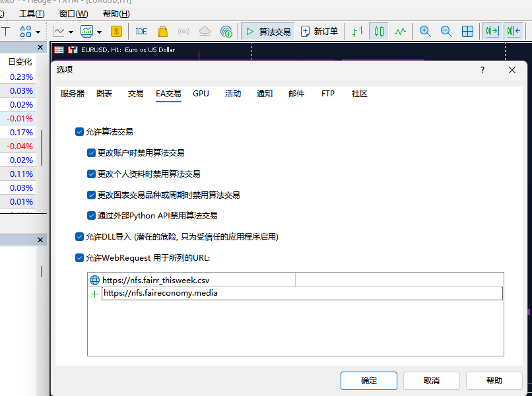Disable 允许WebRequest checkbox
The width and height of the screenshot is (532, 396).
(x=80, y=257)
